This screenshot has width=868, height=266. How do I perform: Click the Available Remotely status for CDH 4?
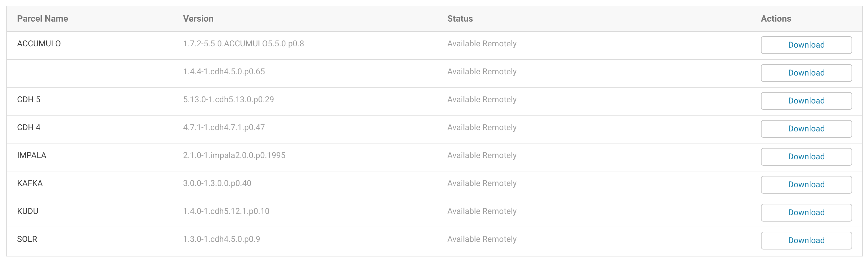482,127
